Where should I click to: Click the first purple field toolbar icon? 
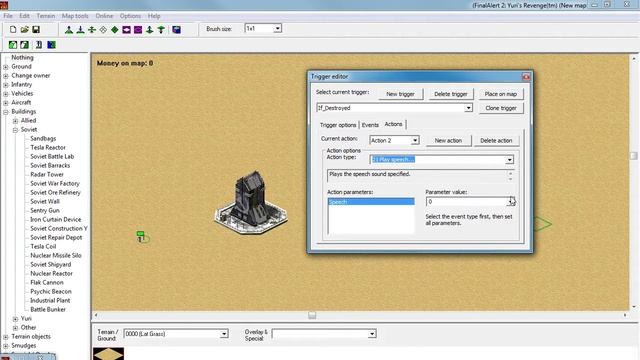[x=127, y=29]
